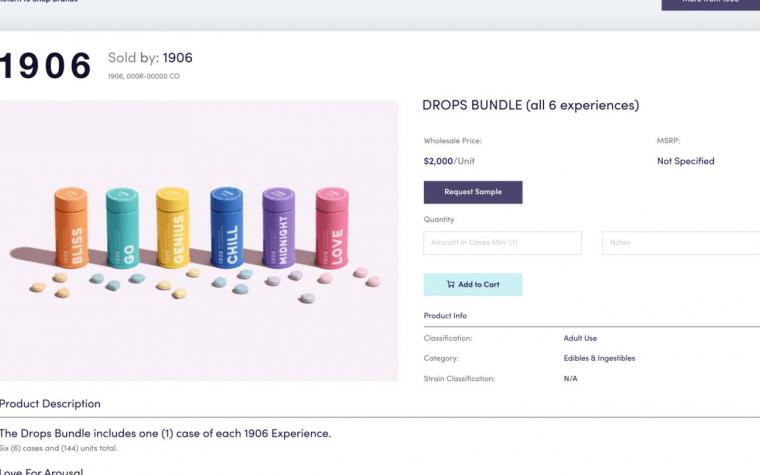760x475 pixels.
Task: Click the DROPS BUNDLE product title
Action: pyautogui.click(x=531, y=105)
